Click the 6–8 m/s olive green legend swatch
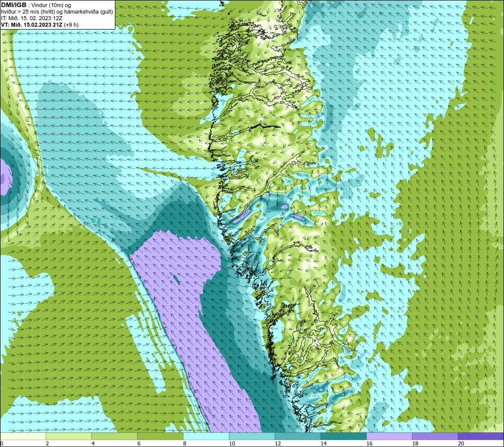The image size is (504, 447). (160, 436)
